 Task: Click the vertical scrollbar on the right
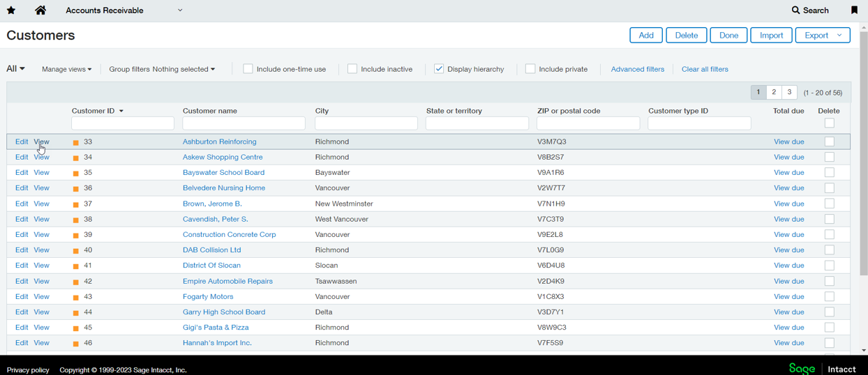pos(863,153)
